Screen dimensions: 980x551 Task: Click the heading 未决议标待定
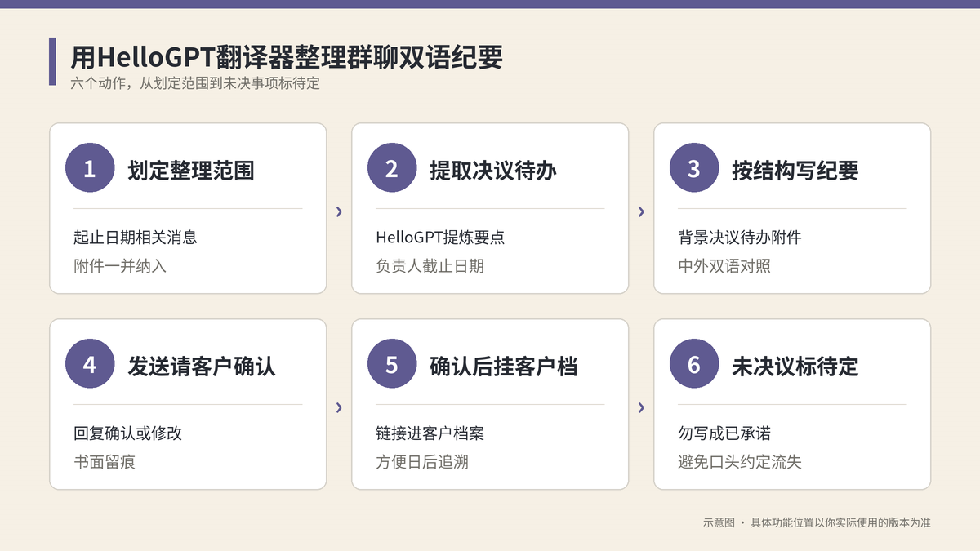tap(795, 366)
